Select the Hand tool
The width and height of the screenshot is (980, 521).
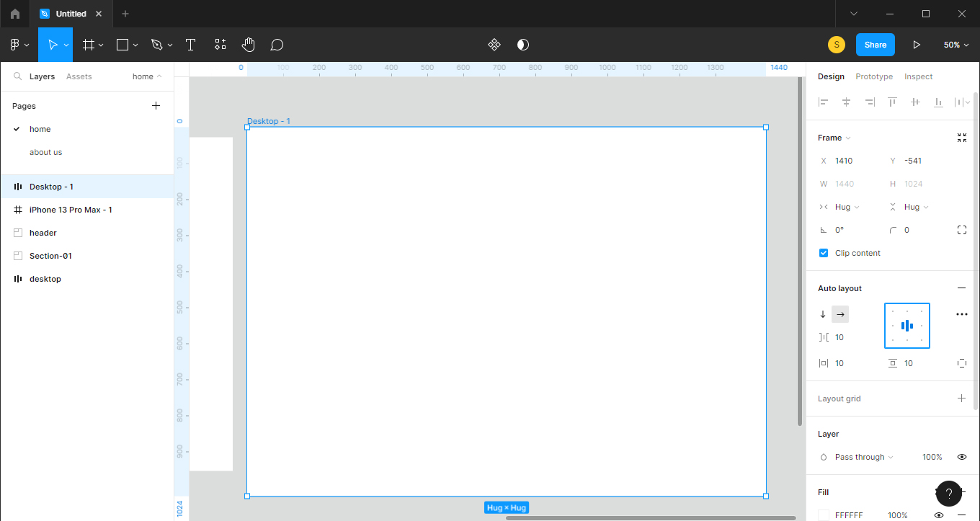click(x=248, y=45)
